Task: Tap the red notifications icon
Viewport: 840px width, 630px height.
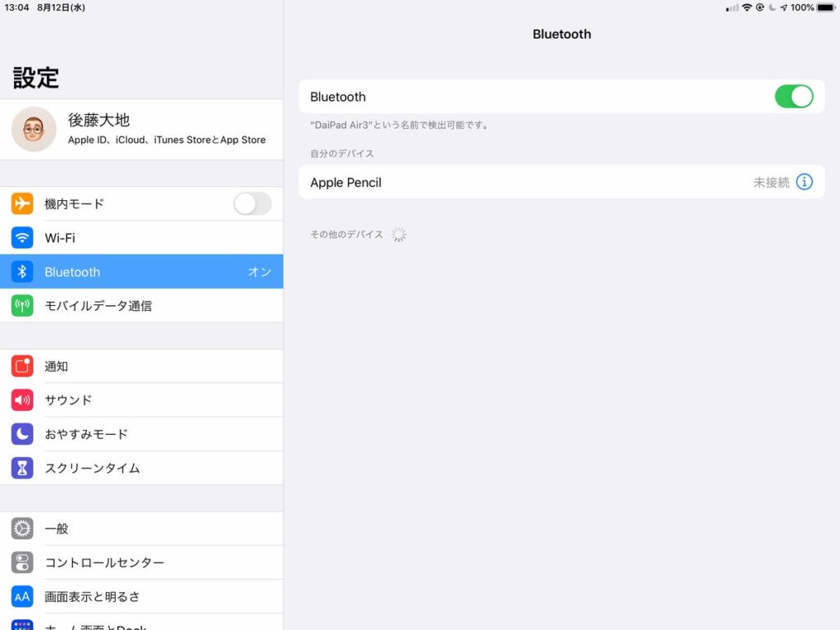Action: (22, 367)
